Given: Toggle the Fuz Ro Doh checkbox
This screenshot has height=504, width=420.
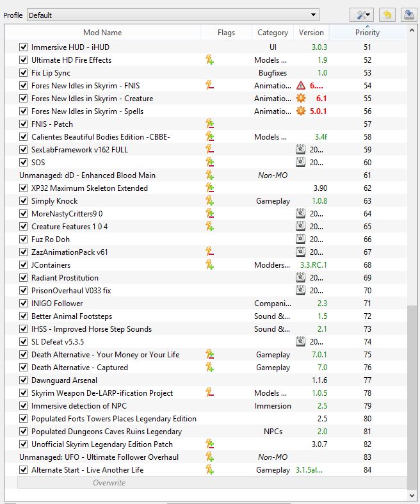Looking at the screenshot, I should pyautogui.click(x=23, y=240).
